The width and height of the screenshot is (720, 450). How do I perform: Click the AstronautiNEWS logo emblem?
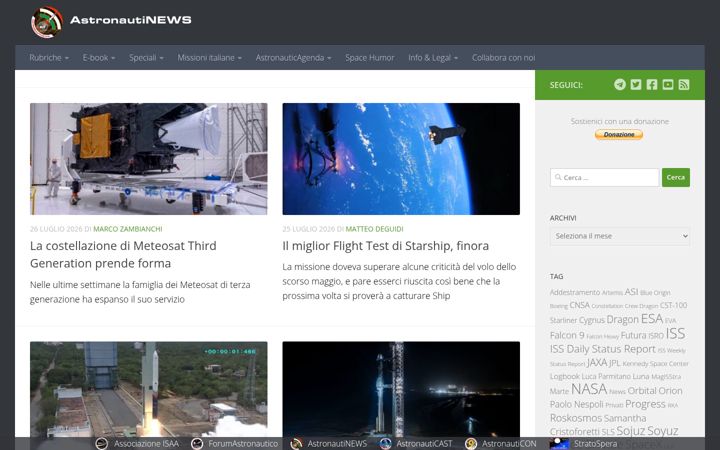(x=46, y=22)
